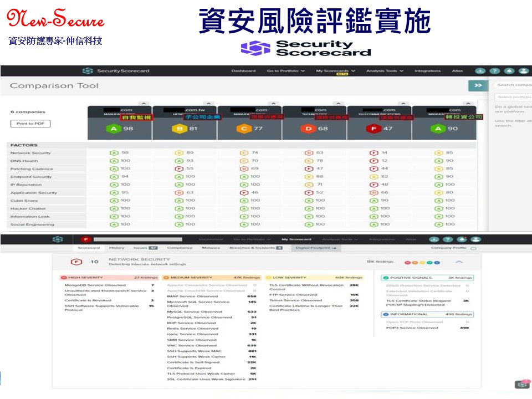Click the Print to PDF button
This screenshot has height=399, width=532.
pyautogui.click(x=30, y=124)
